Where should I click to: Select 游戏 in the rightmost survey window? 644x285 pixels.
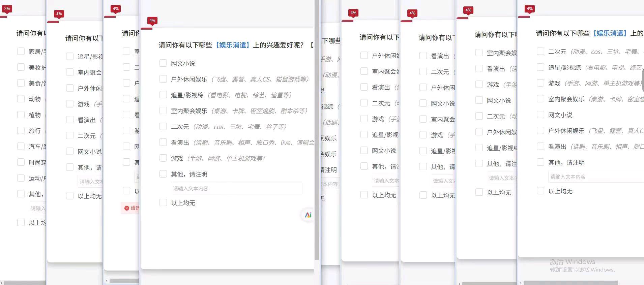click(540, 83)
